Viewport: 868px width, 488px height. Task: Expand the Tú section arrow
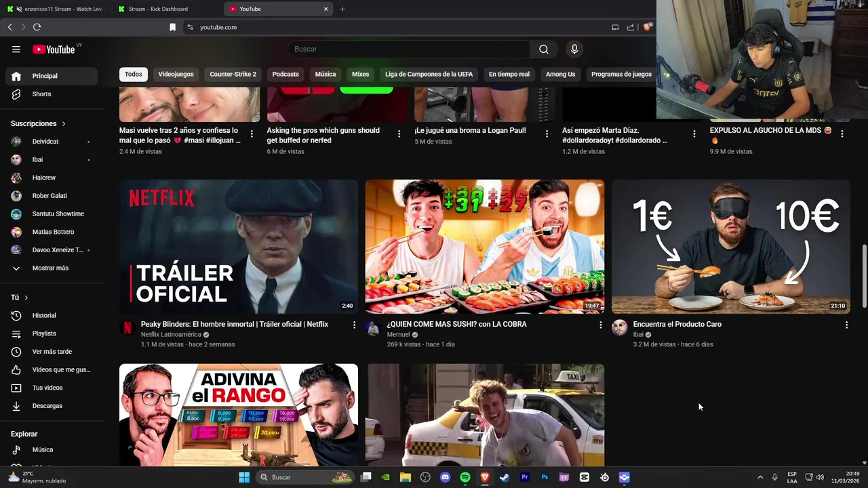tap(26, 298)
